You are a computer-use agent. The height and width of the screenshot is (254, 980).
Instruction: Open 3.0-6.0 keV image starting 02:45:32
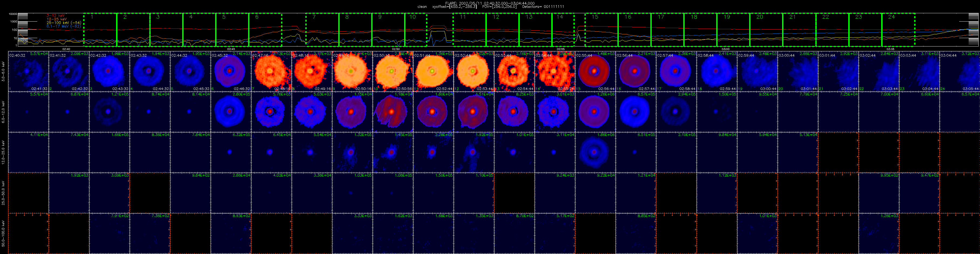click(x=231, y=71)
